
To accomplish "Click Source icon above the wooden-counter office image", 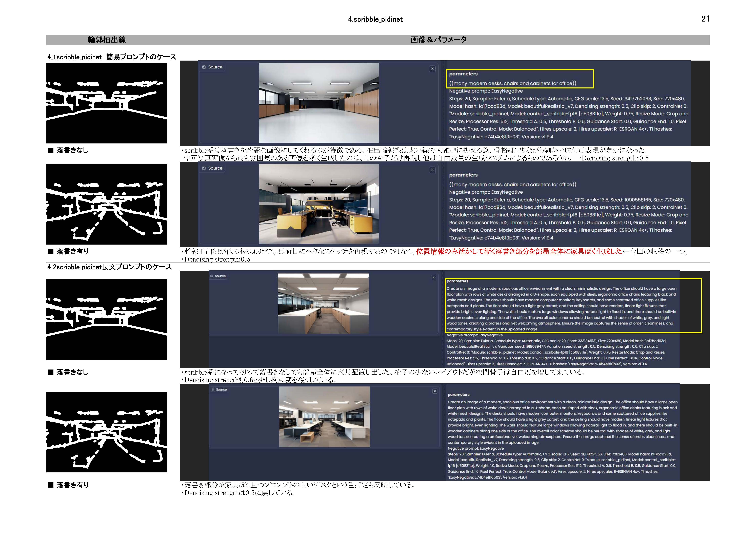I will [212, 276].
